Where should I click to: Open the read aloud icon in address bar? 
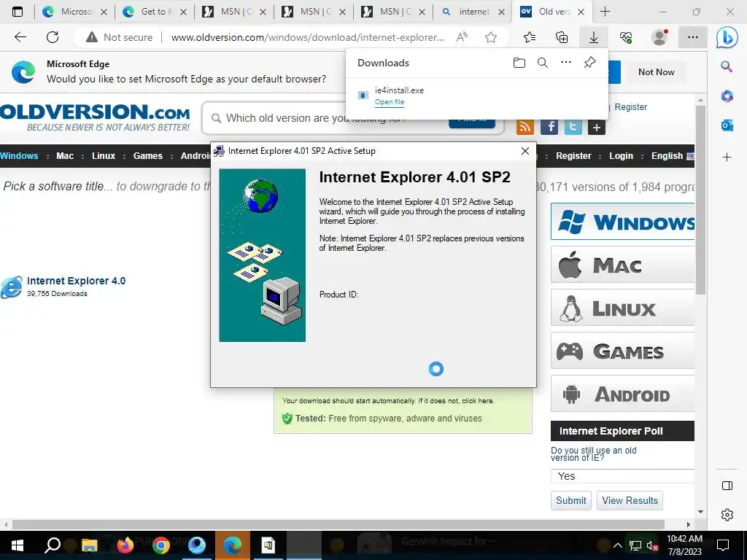pyautogui.click(x=462, y=37)
